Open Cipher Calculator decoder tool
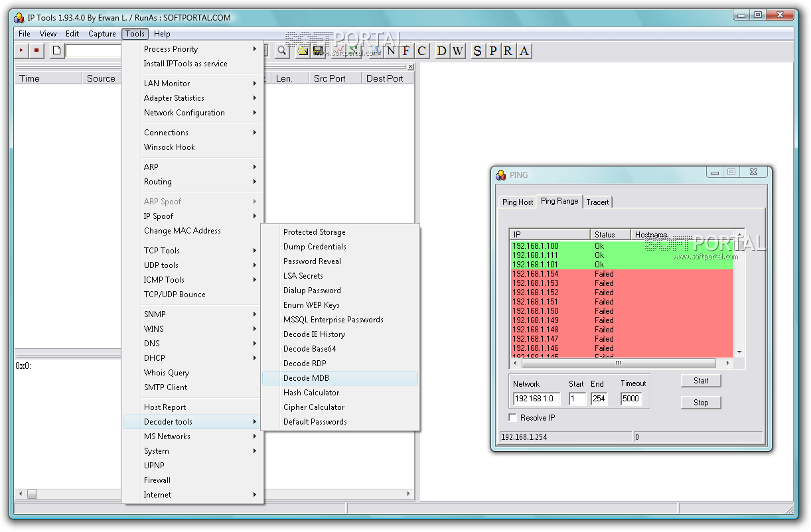Image resolution: width=811 pixels, height=532 pixels. coord(340,407)
